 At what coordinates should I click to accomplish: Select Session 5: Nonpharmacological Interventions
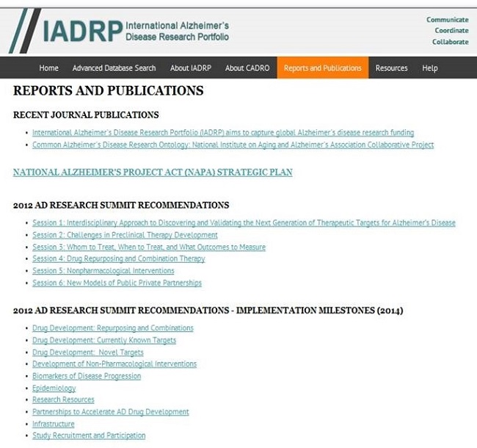point(103,271)
